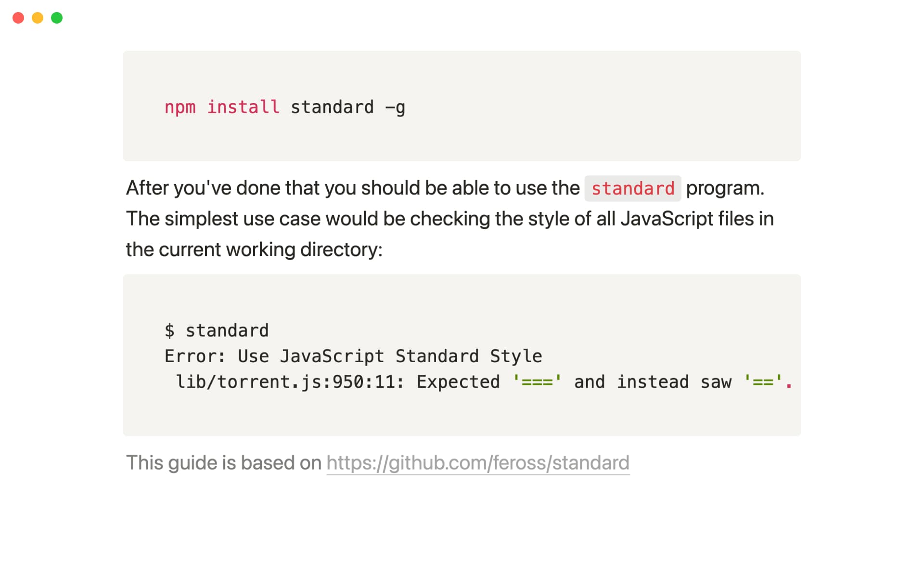Click the green '===' string in the error

[x=537, y=382]
